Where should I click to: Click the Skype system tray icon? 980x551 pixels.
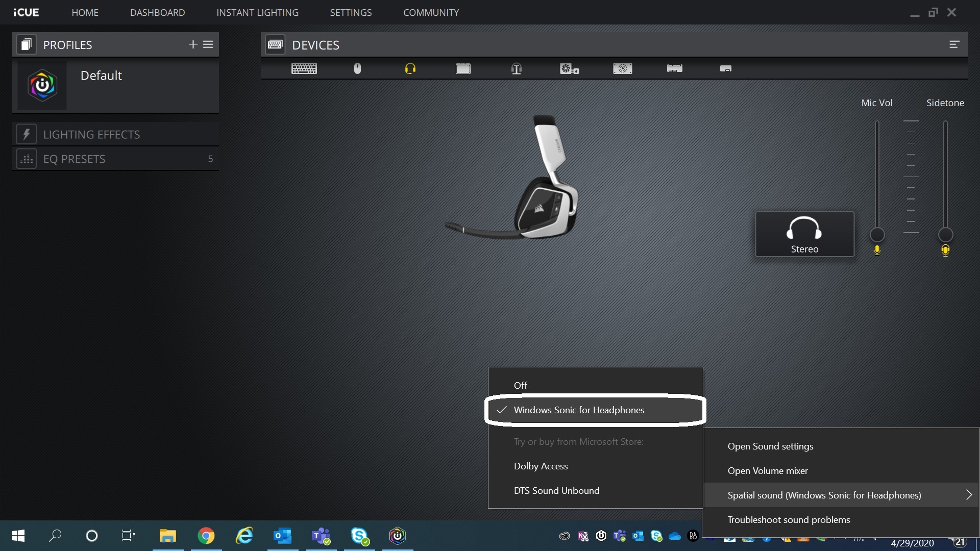pyautogui.click(x=656, y=536)
